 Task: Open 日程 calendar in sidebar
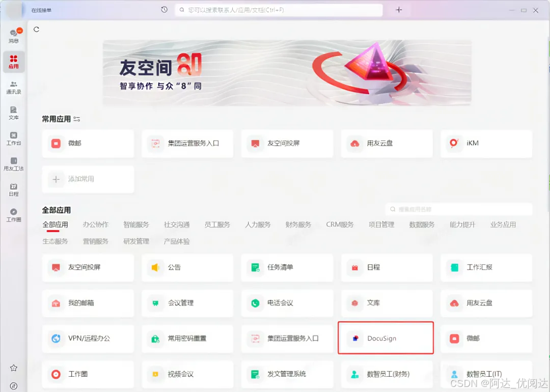tap(14, 190)
